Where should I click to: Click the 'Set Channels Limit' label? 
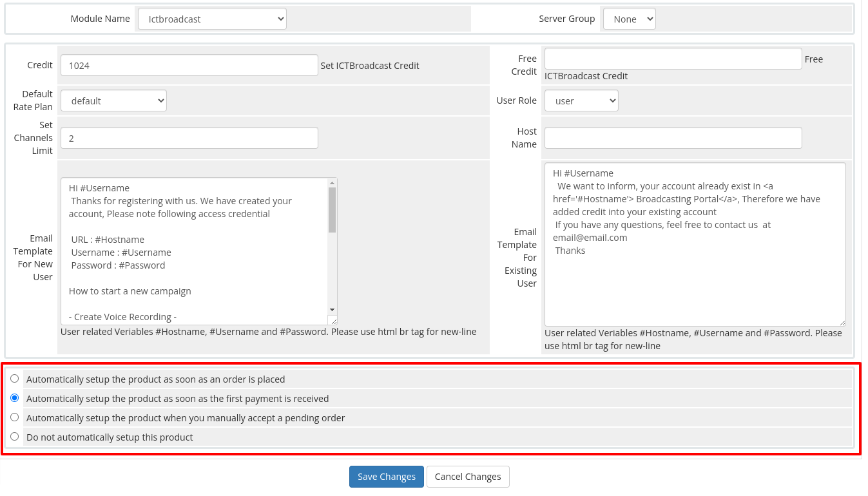34,138
